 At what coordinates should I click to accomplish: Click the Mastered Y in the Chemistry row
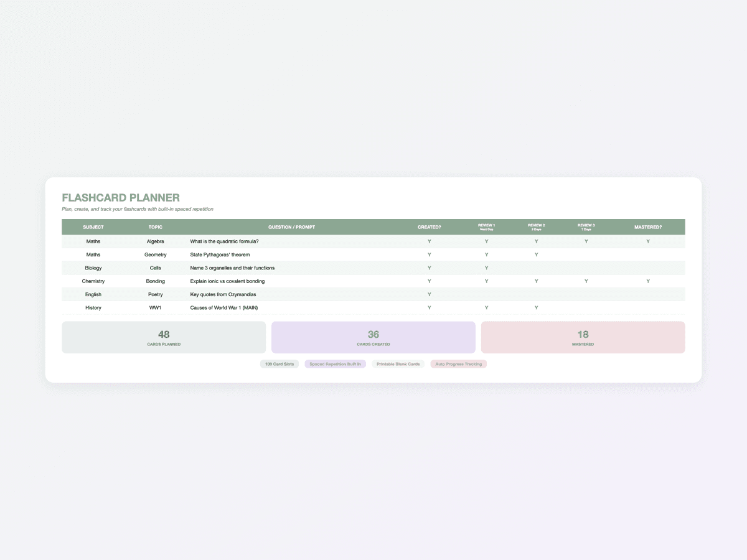pos(648,281)
